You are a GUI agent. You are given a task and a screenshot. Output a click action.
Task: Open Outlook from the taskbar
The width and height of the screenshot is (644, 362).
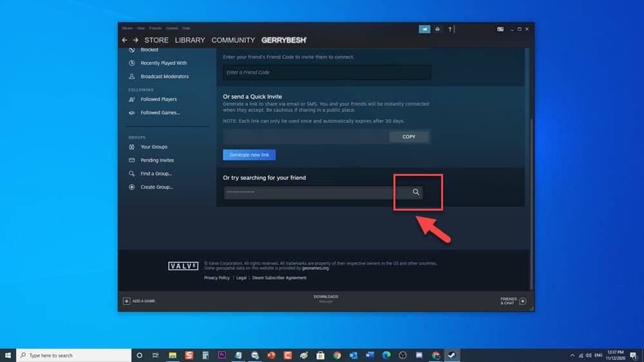pos(353,356)
